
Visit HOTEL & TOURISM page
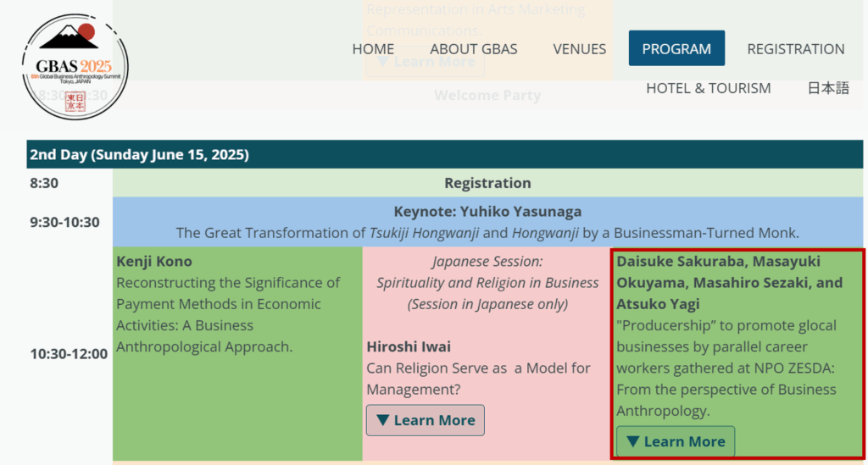(708, 88)
